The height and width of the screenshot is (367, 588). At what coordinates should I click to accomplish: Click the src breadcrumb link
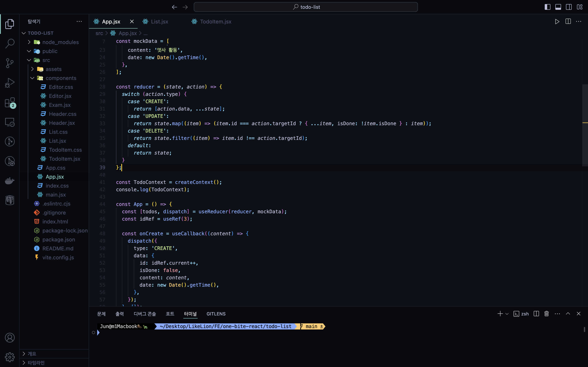click(x=99, y=33)
